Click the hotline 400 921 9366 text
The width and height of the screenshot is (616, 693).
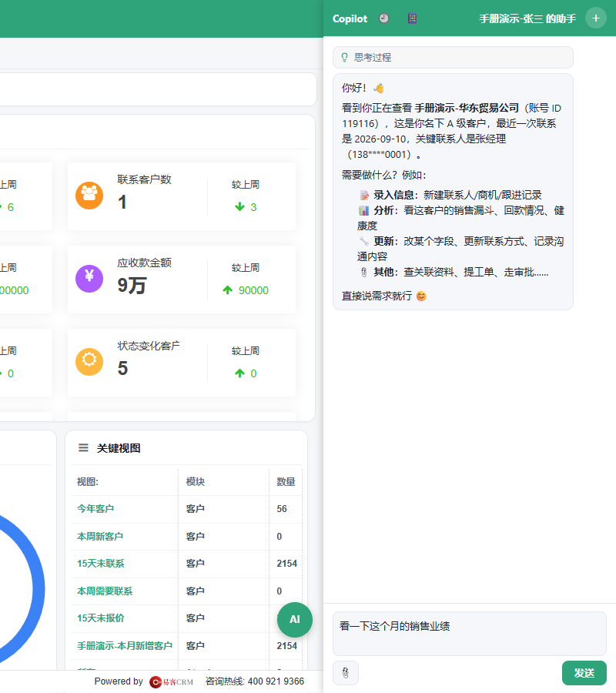pos(276,681)
